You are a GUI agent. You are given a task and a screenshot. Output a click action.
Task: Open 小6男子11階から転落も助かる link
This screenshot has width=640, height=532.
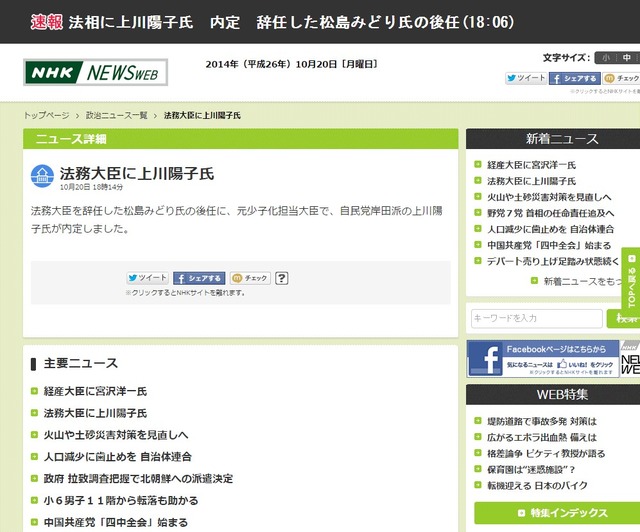point(121,501)
